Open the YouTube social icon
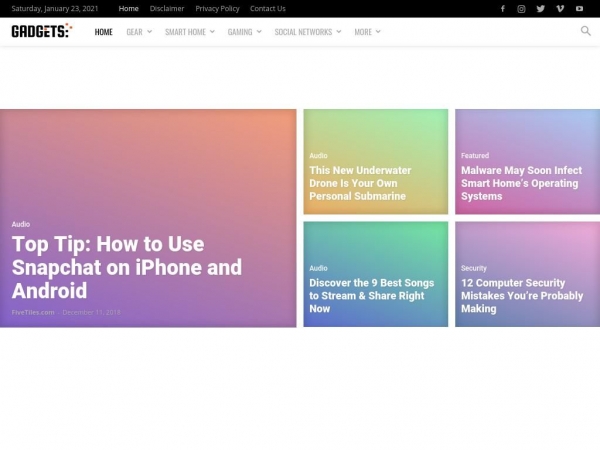This screenshot has width=600, height=450. 579,9
